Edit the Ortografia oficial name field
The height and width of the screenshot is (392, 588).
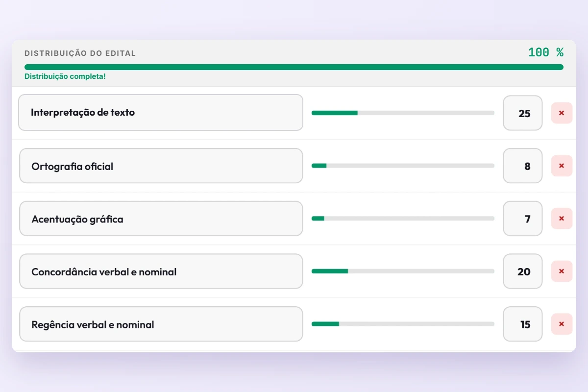pyautogui.click(x=161, y=166)
